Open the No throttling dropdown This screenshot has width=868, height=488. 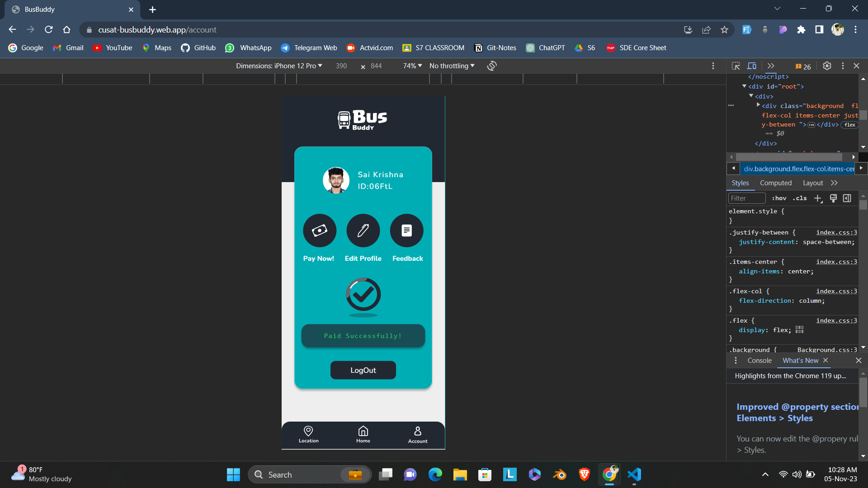tap(452, 66)
